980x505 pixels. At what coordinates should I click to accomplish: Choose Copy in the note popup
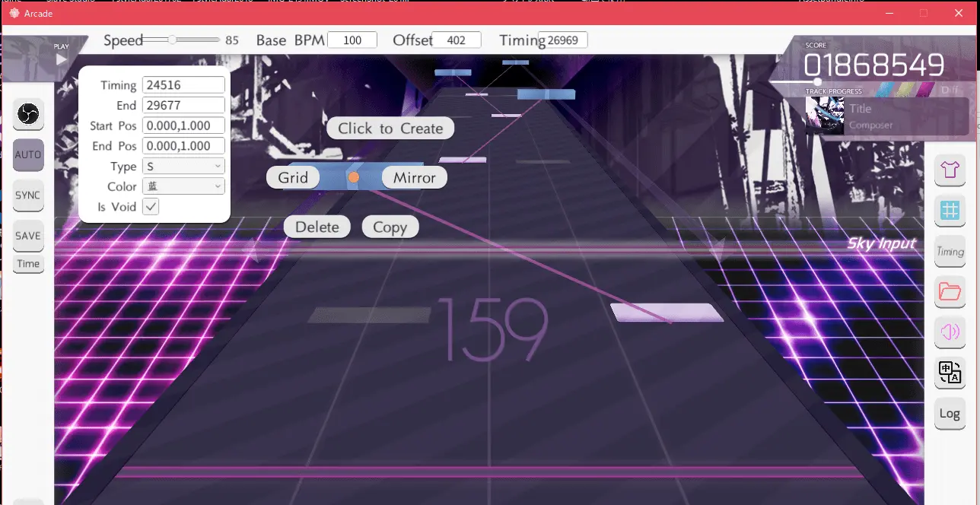pyautogui.click(x=390, y=227)
